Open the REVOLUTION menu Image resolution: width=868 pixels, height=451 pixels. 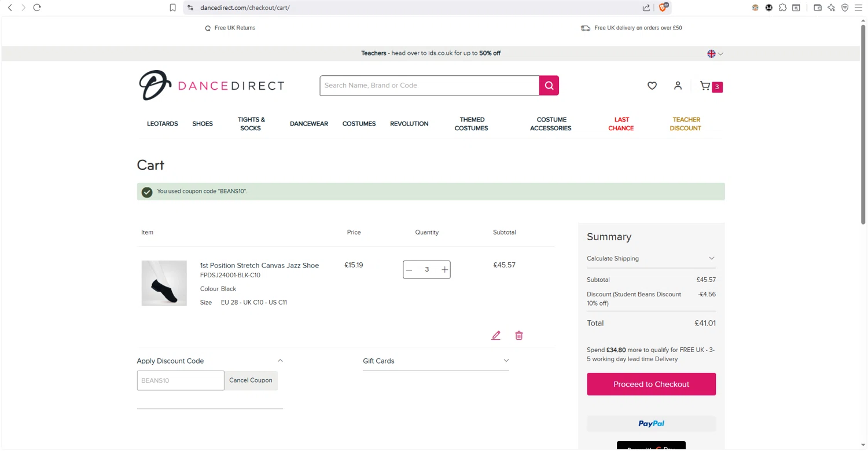[x=409, y=124]
